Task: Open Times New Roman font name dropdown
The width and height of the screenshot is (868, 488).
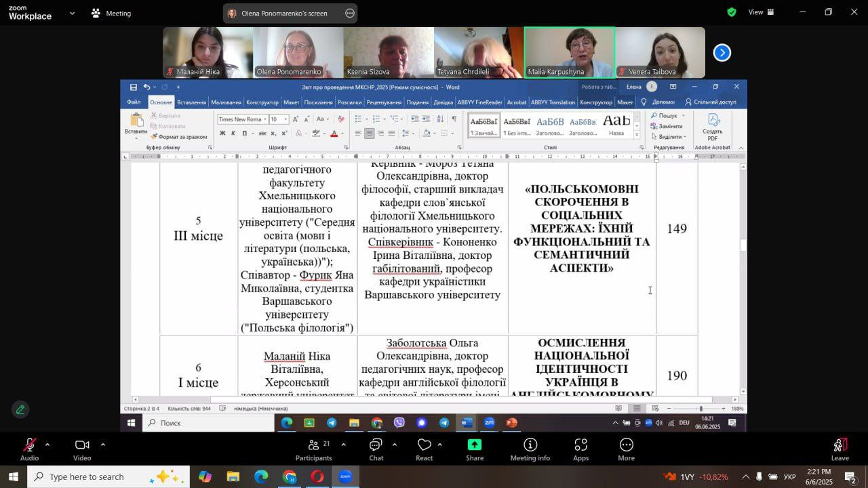Action: (x=264, y=119)
